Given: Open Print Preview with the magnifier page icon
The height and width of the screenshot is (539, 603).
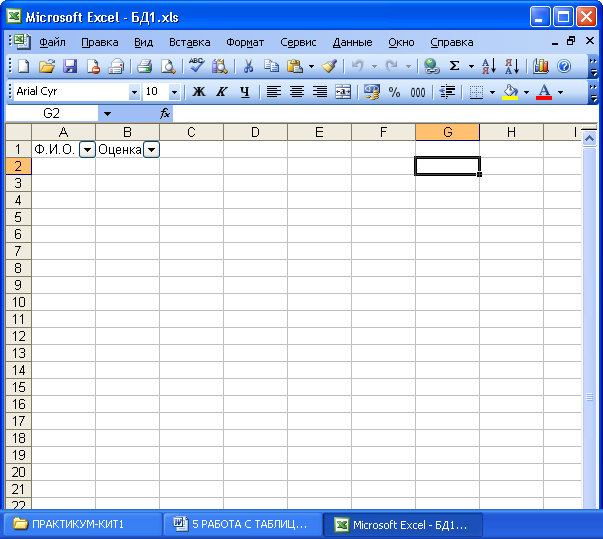Looking at the screenshot, I should coord(168,66).
